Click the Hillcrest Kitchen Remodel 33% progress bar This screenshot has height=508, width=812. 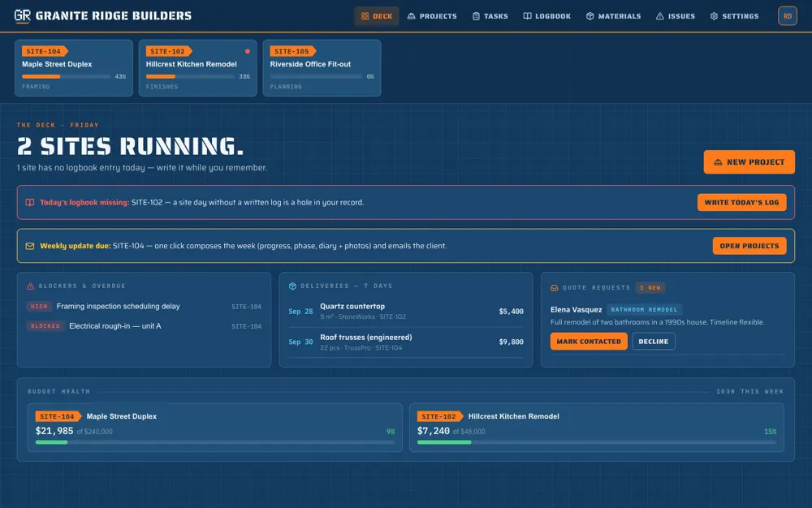tap(190, 76)
